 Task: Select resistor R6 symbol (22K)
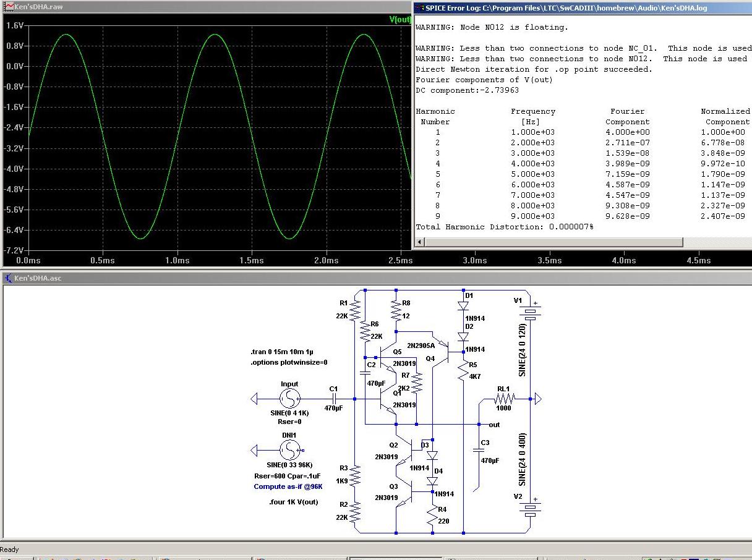click(365, 332)
